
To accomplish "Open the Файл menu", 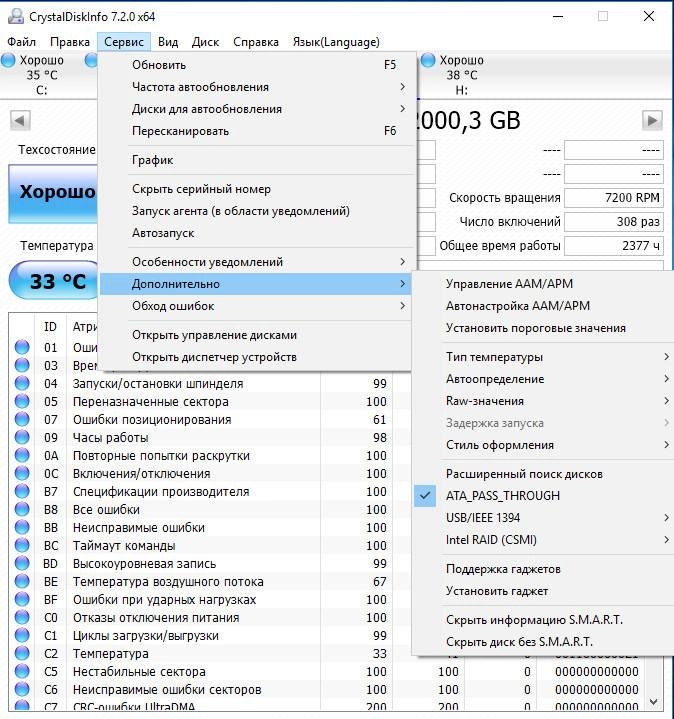I will (22, 42).
